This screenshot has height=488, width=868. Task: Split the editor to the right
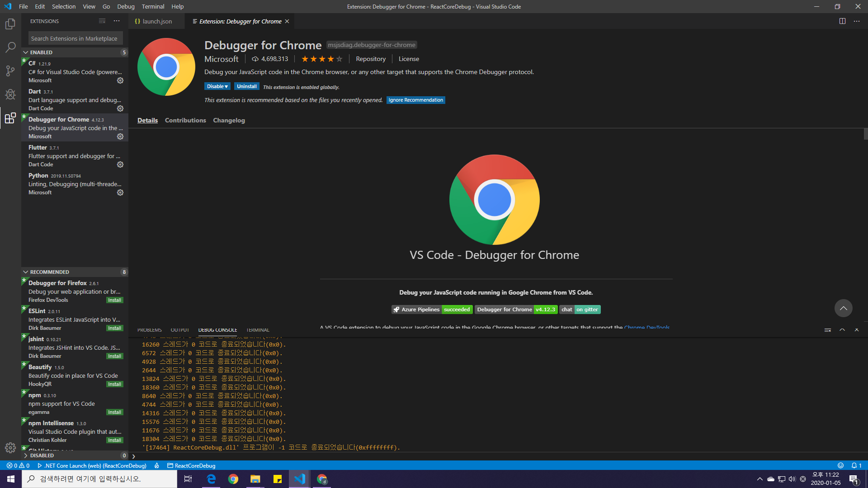coord(842,21)
